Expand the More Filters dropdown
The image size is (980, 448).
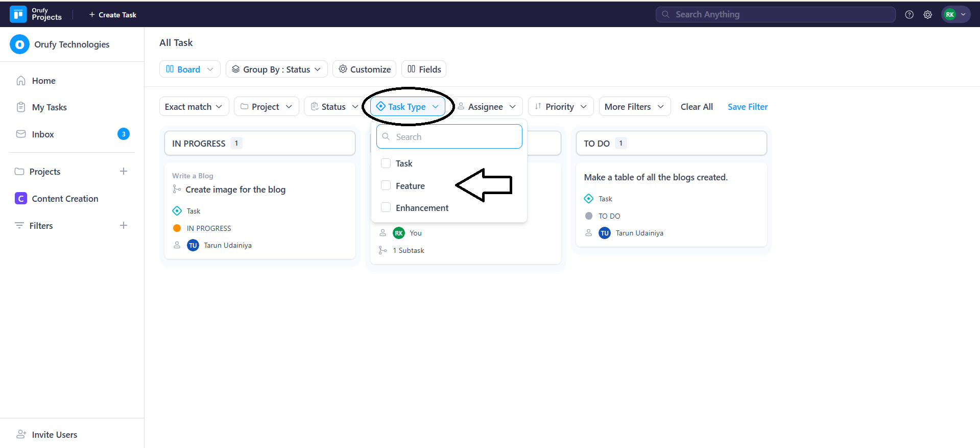tap(634, 107)
